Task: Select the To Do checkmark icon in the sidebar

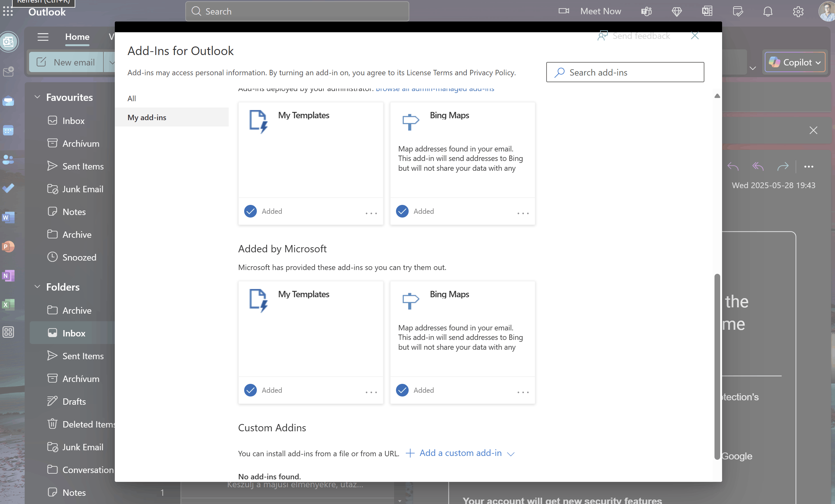Action: tap(8, 189)
